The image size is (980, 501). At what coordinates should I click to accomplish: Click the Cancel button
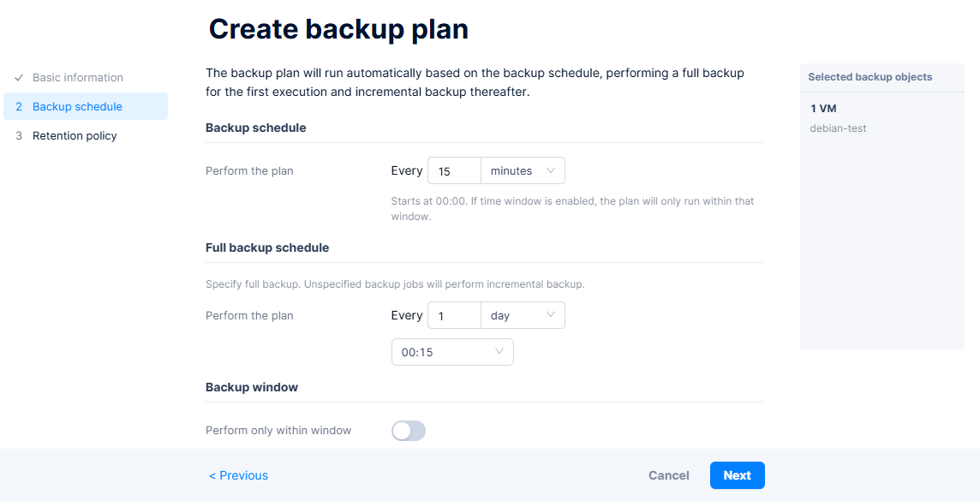669,475
